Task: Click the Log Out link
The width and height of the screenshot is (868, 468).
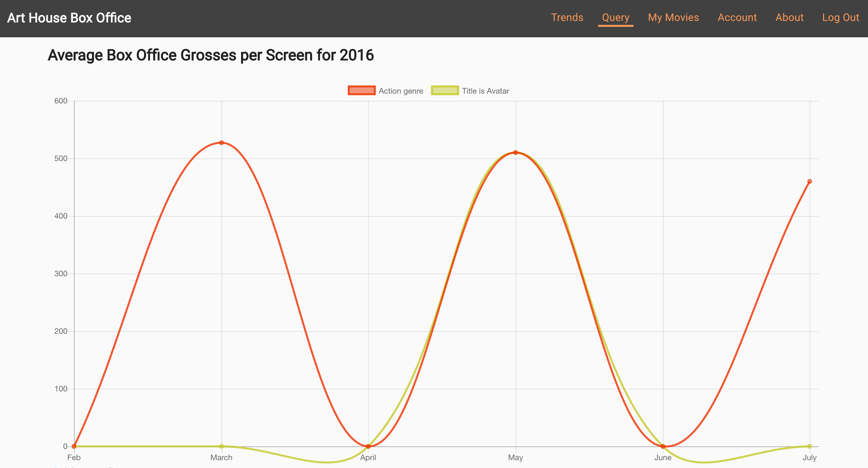Action: [x=840, y=17]
